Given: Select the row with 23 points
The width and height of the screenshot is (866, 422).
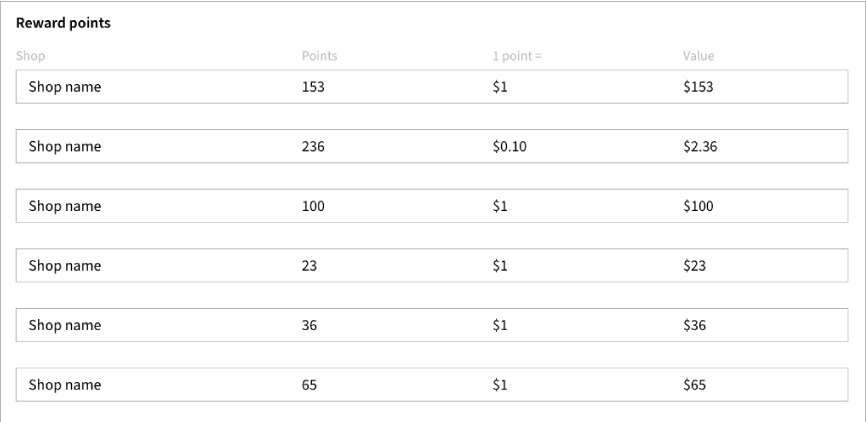Looking at the screenshot, I should (x=432, y=266).
